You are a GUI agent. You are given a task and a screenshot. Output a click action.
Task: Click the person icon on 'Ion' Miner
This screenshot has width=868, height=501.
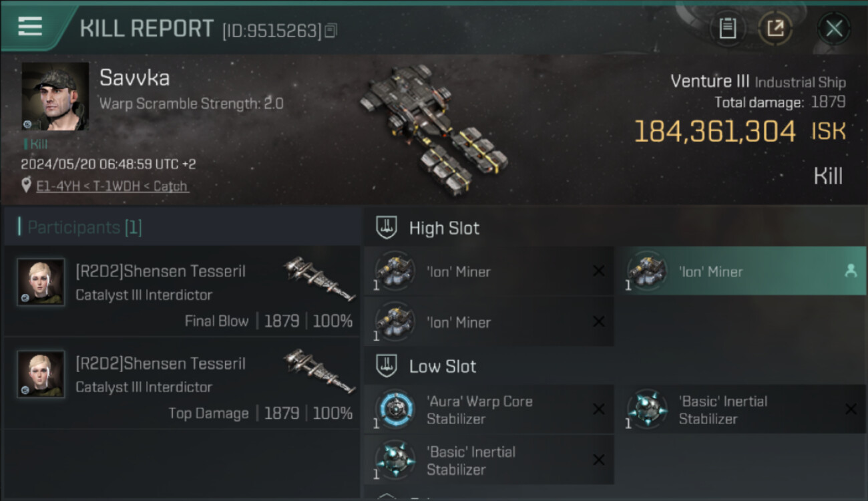pos(851,271)
